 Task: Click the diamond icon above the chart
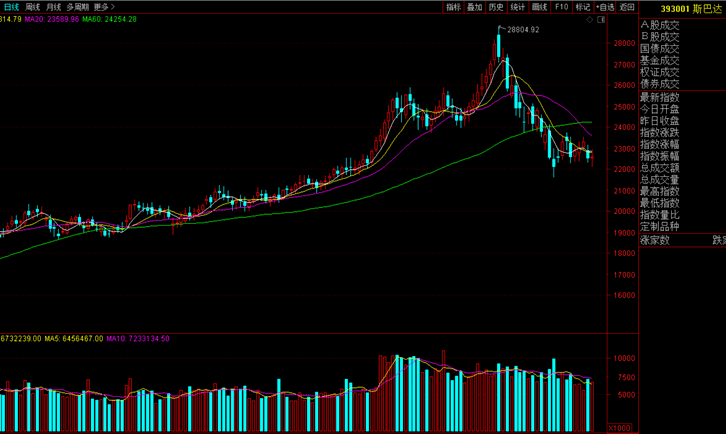point(589,19)
